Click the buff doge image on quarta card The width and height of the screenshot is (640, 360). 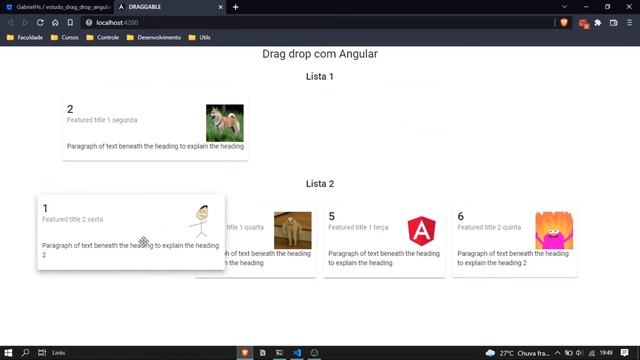point(293,230)
